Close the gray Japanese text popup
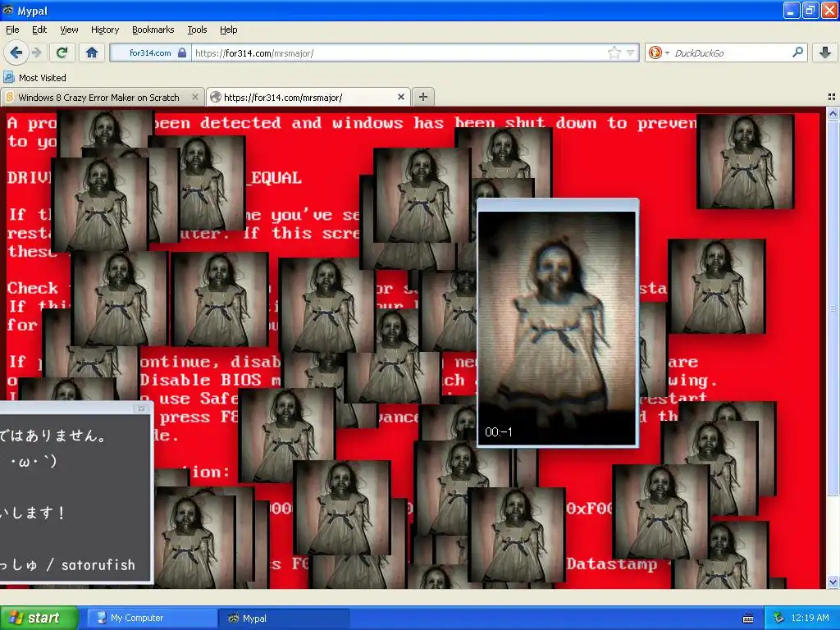The image size is (840, 630). [x=141, y=409]
